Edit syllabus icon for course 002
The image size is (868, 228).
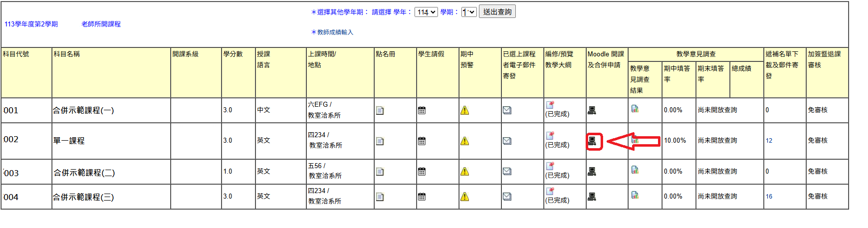click(550, 136)
